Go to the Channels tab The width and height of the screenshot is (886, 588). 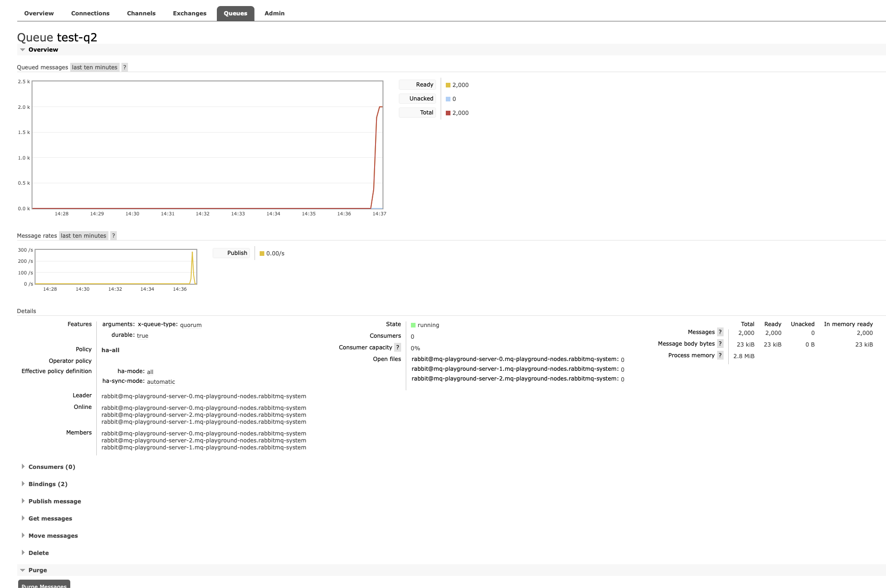[x=141, y=13]
